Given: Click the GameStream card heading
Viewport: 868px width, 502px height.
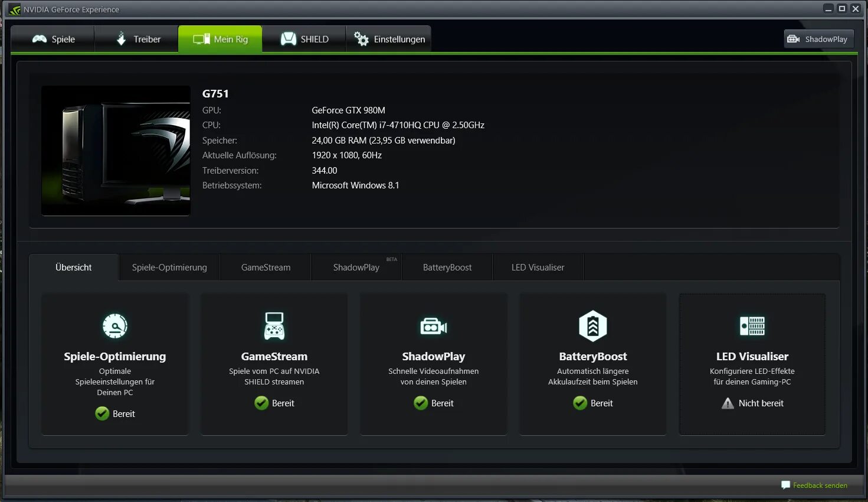Looking at the screenshot, I should pos(274,357).
